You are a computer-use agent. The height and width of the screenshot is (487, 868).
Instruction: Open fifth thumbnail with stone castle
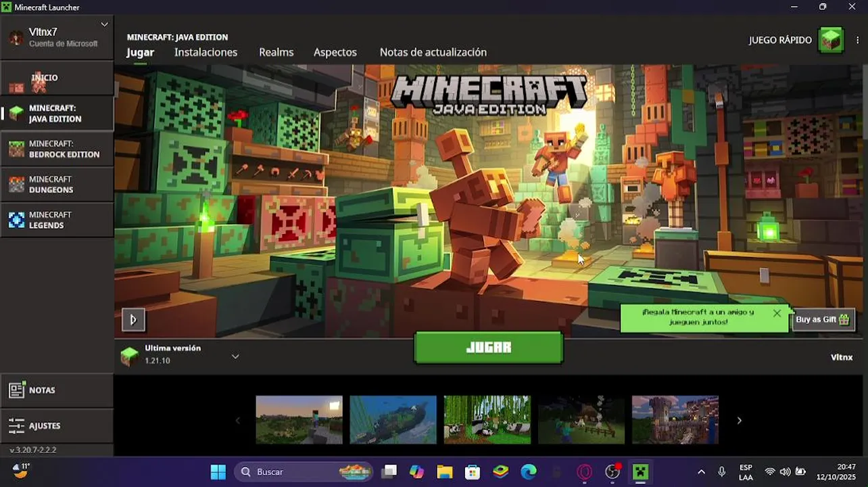[x=675, y=420]
